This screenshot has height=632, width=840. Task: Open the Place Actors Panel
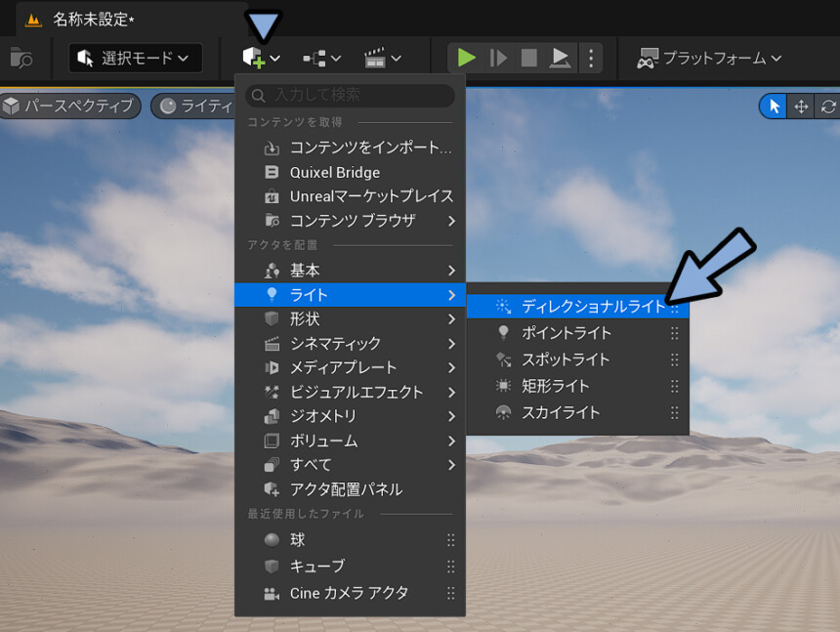[x=351, y=489]
